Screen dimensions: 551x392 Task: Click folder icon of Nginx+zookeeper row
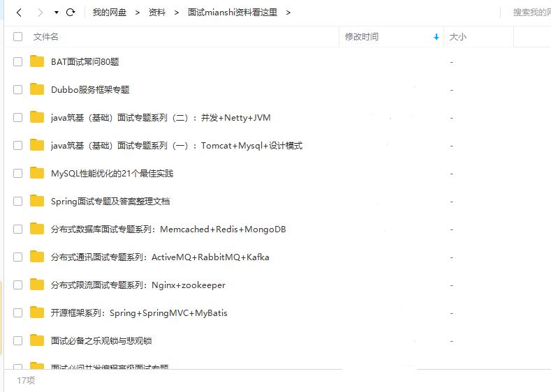pyautogui.click(x=37, y=285)
